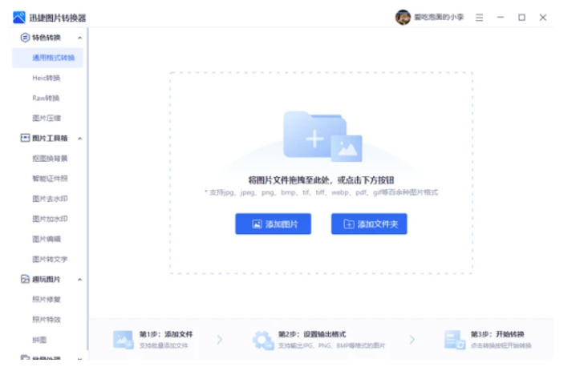Select 通用格式转换 in the sidebar

point(53,58)
